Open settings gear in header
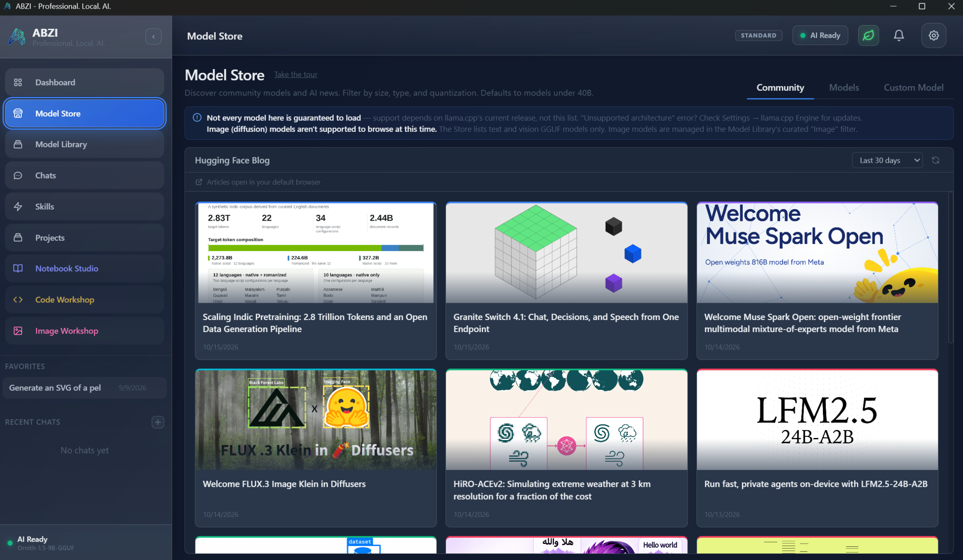This screenshot has height=560, width=963. pyautogui.click(x=933, y=35)
